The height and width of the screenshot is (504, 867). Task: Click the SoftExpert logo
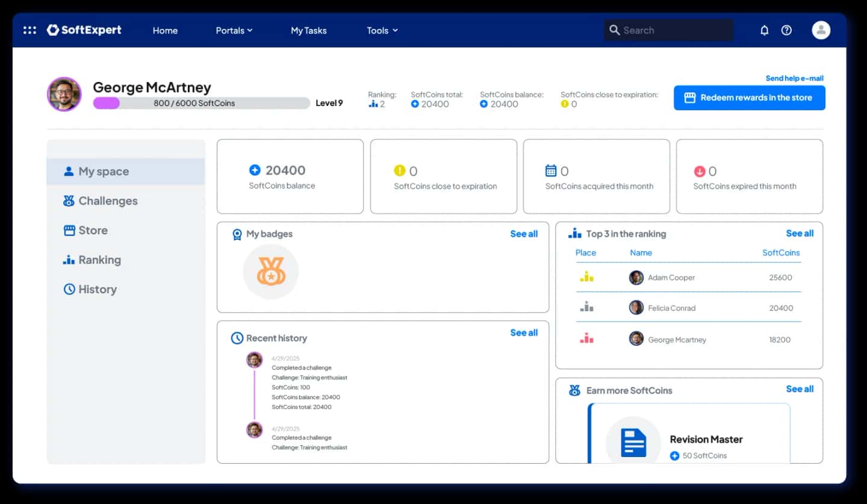point(84,30)
